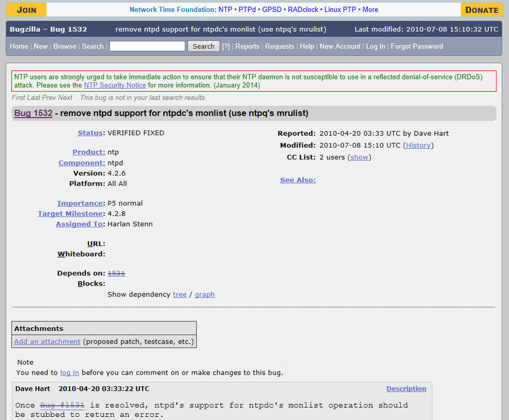The width and height of the screenshot is (509, 420).
Task: Click the Add an attachment link
Action: [47, 342]
